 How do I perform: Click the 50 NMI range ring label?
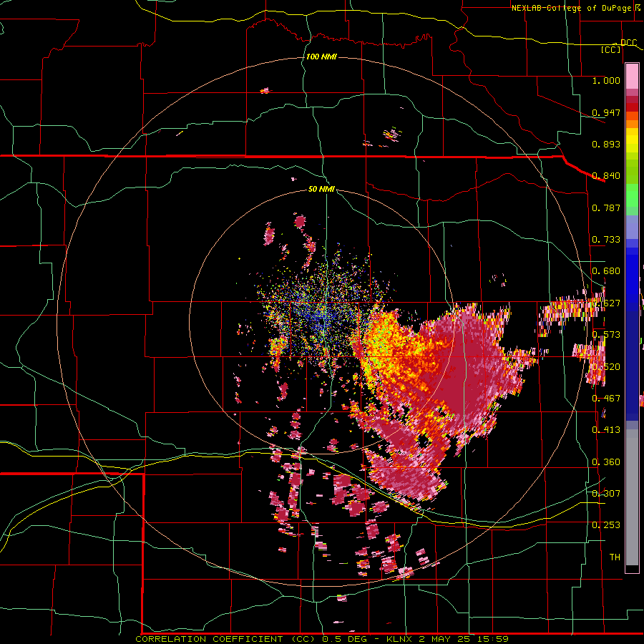coord(321,189)
